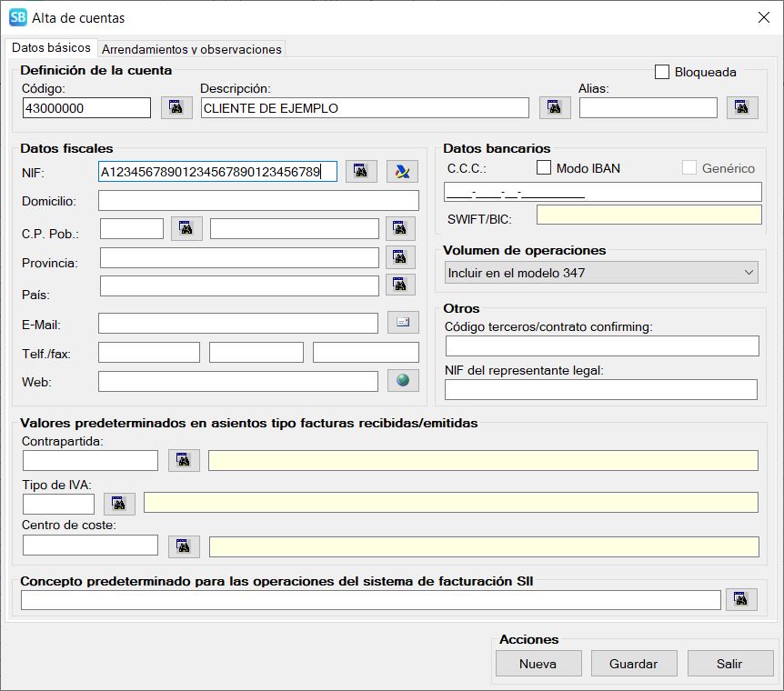Enable the Modo IBAN checkbox
Screen dimensions: 784x691
[544, 167]
